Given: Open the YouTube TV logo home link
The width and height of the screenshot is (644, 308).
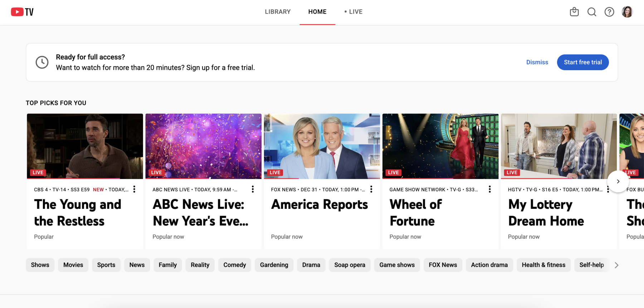Looking at the screenshot, I should point(22,12).
